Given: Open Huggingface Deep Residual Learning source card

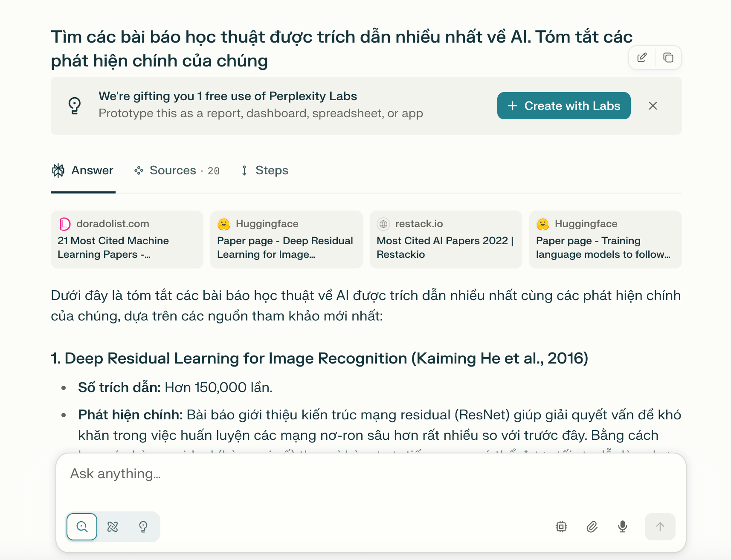Looking at the screenshot, I should pyautogui.click(x=287, y=240).
